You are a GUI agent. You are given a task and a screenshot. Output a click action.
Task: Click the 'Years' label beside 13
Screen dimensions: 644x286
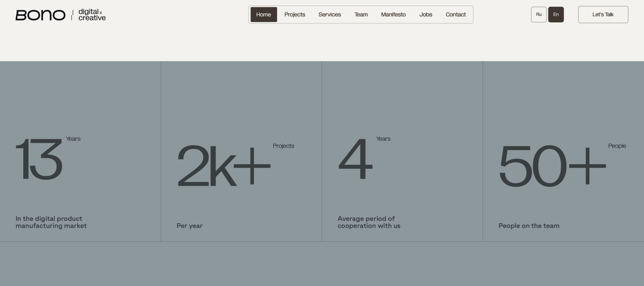click(x=73, y=139)
